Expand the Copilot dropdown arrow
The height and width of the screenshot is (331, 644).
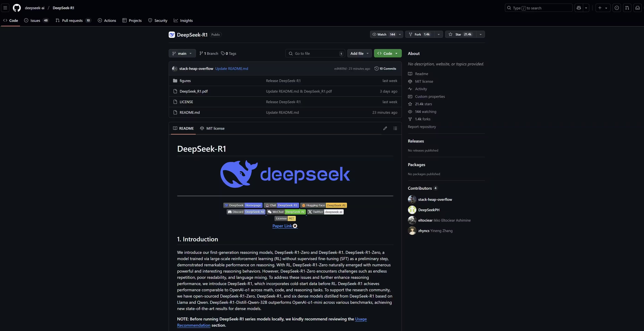586,8
